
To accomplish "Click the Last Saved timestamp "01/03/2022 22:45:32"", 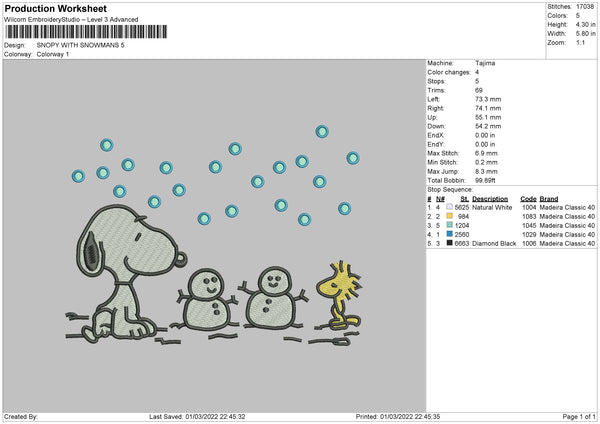I will (215, 416).
